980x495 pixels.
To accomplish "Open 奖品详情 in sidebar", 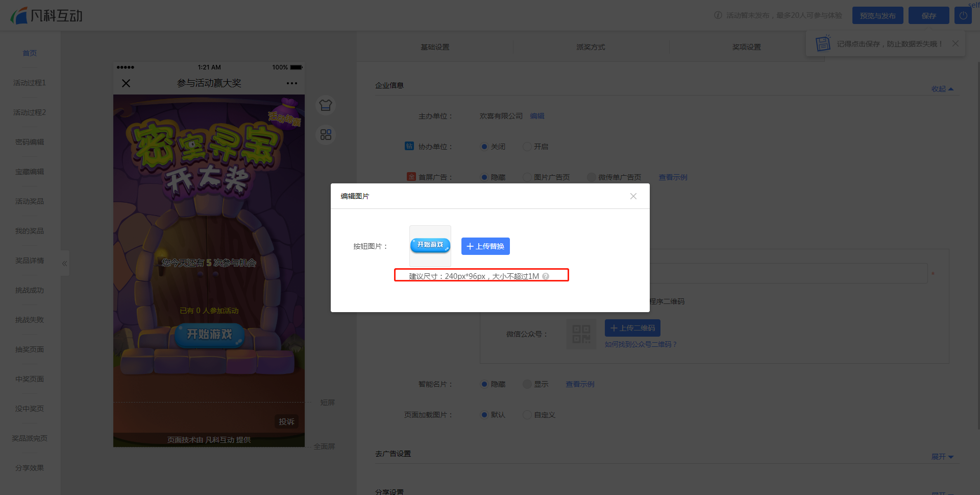I will (x=30, y=261).
